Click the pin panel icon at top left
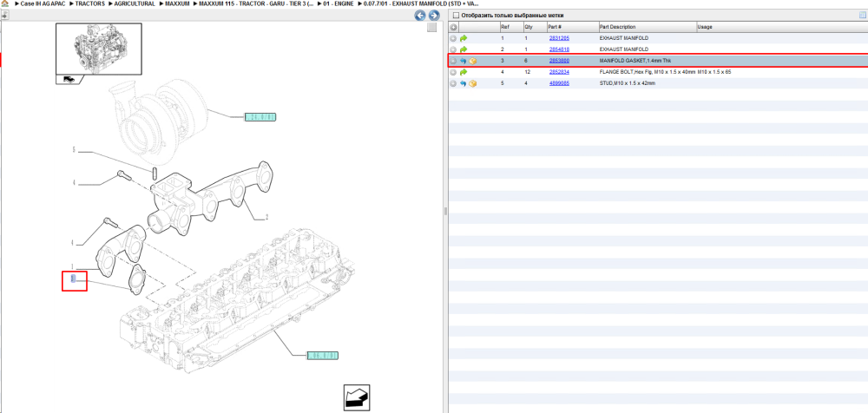The width and height of the screenshot is (868, 413). pos(3,16)
